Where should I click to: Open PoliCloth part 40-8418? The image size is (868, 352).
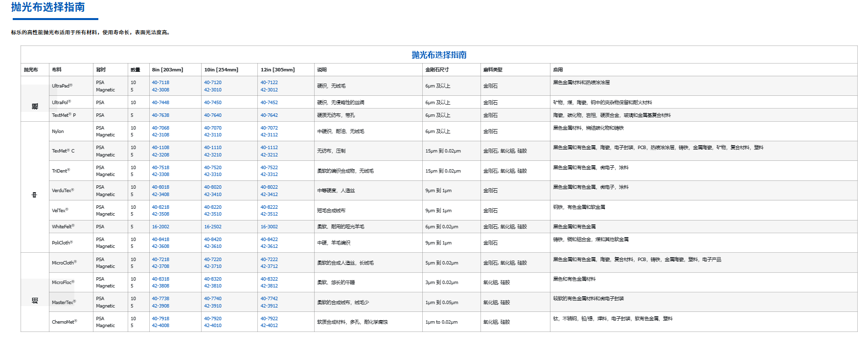pyautogui.click(x=160, y=240)
